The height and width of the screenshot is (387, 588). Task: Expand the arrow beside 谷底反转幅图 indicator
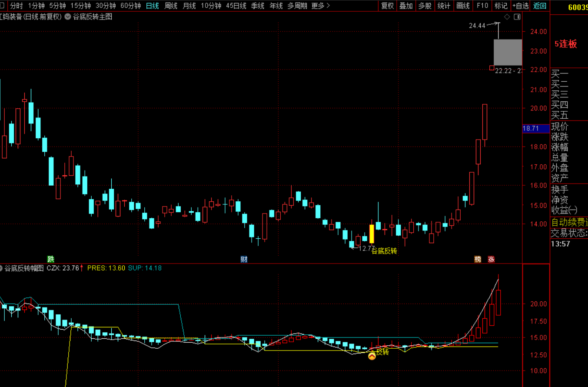pyautogui.click(x=2, y=268)
